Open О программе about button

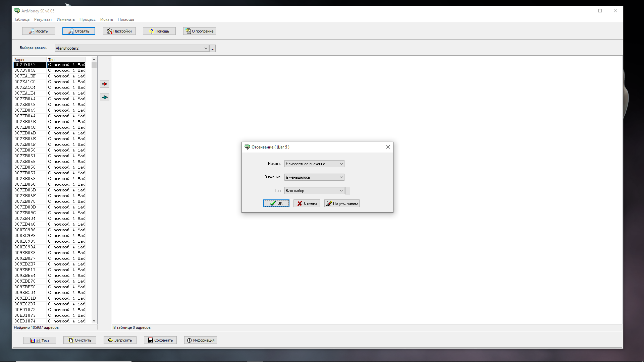[200, 31]
